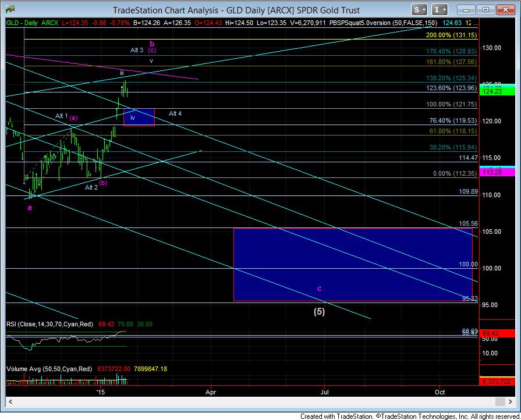Click the 105.56 horizontal level label

click(x=468, y=223)
